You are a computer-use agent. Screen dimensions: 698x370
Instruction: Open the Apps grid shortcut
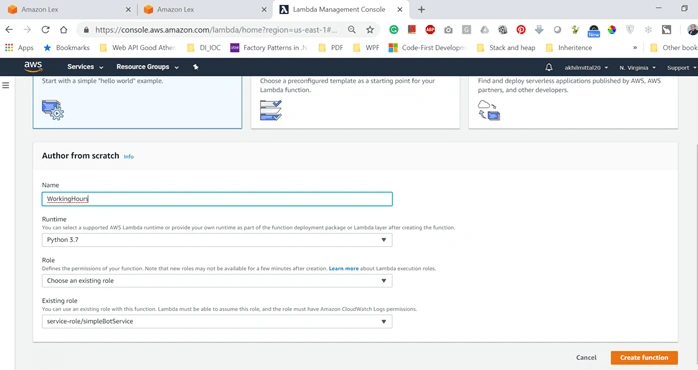19,48
